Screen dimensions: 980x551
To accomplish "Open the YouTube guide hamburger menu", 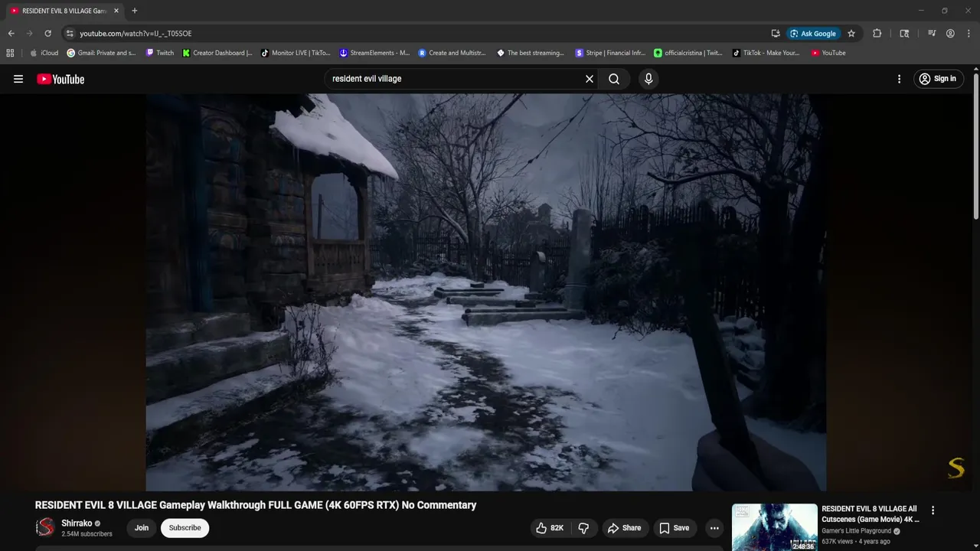I will 18,79.
